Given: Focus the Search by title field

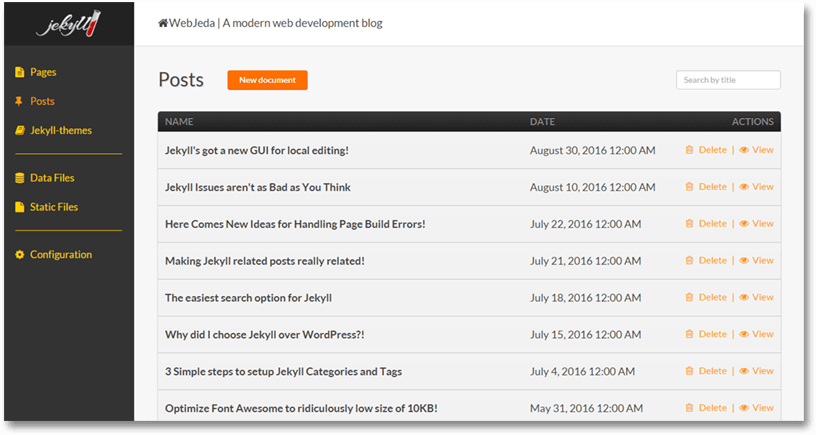Looking at the screenshot, I should point(728,80).
